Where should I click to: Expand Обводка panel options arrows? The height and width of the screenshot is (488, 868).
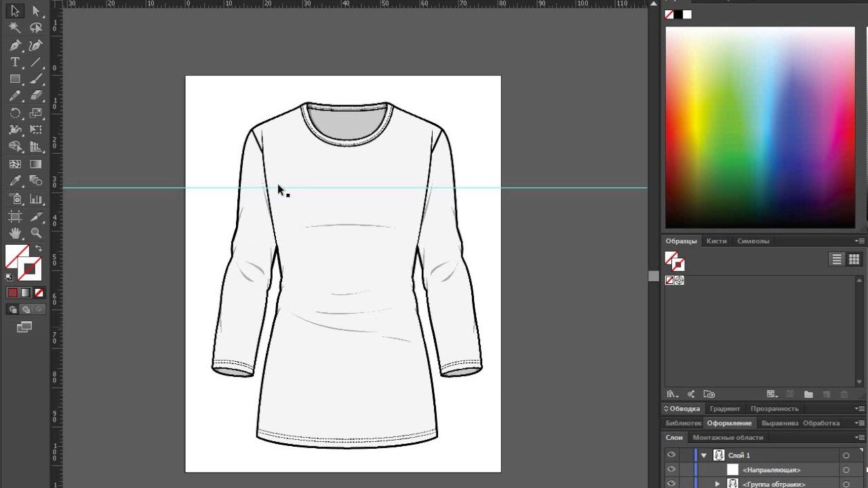pyautogui.click(x=667, y=409)
